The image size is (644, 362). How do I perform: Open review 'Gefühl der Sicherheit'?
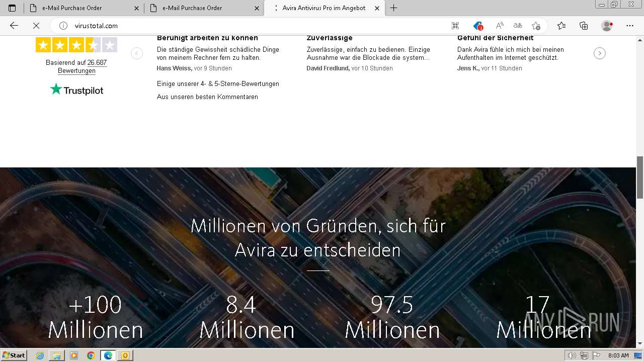(495, 38)
